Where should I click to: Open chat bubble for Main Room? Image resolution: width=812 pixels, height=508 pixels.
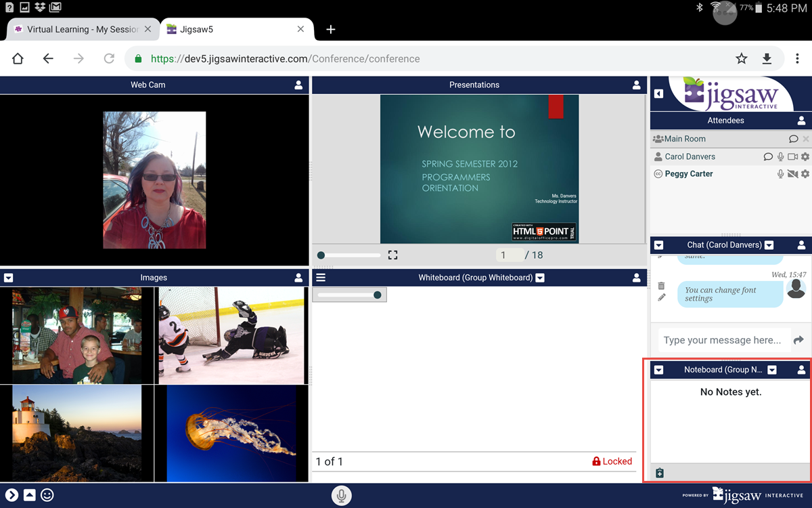(x=793, y=139)
